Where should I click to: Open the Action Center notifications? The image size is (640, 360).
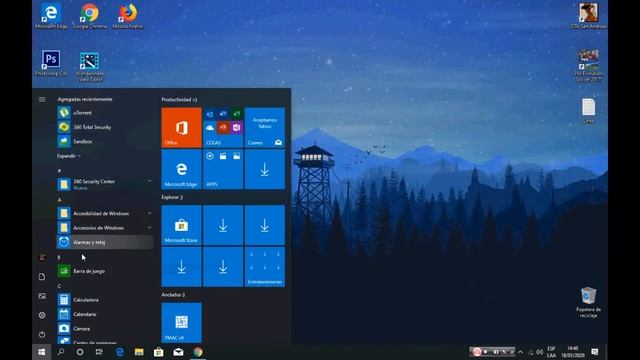click(x=595, y=352)
